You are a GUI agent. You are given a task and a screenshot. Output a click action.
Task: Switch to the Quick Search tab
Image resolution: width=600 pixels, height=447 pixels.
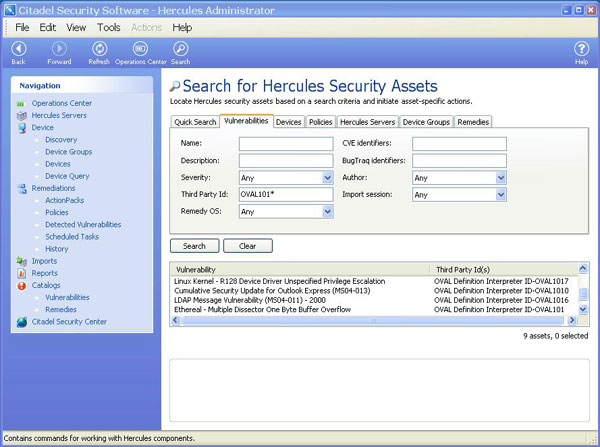click(195, 122)
